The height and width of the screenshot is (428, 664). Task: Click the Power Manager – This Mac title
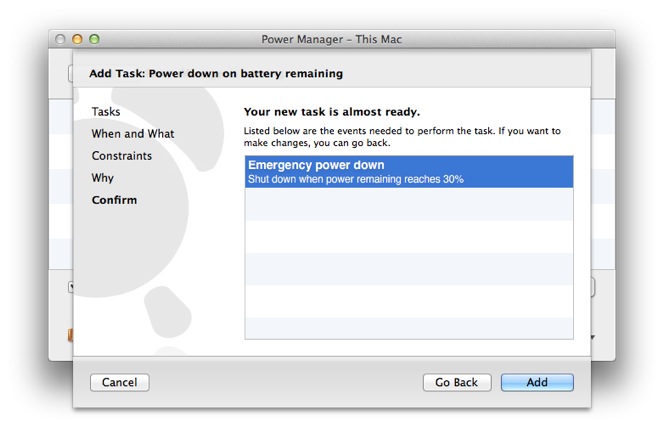pos(332,39)
